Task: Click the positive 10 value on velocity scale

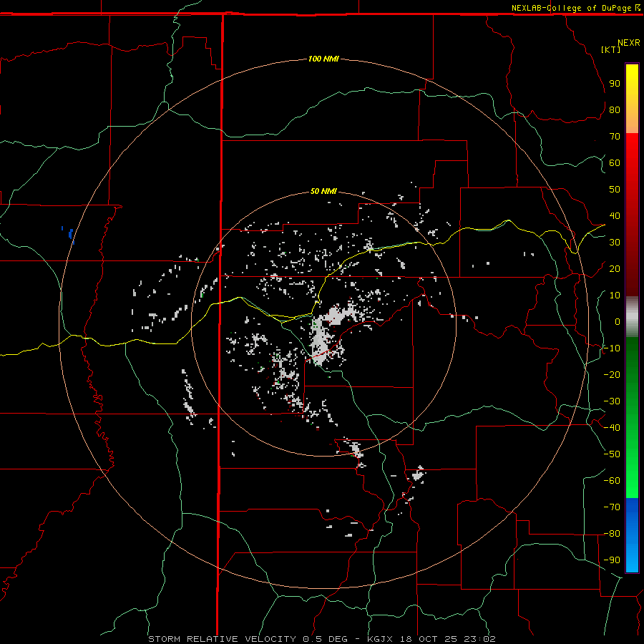Action: pos(615,296)
